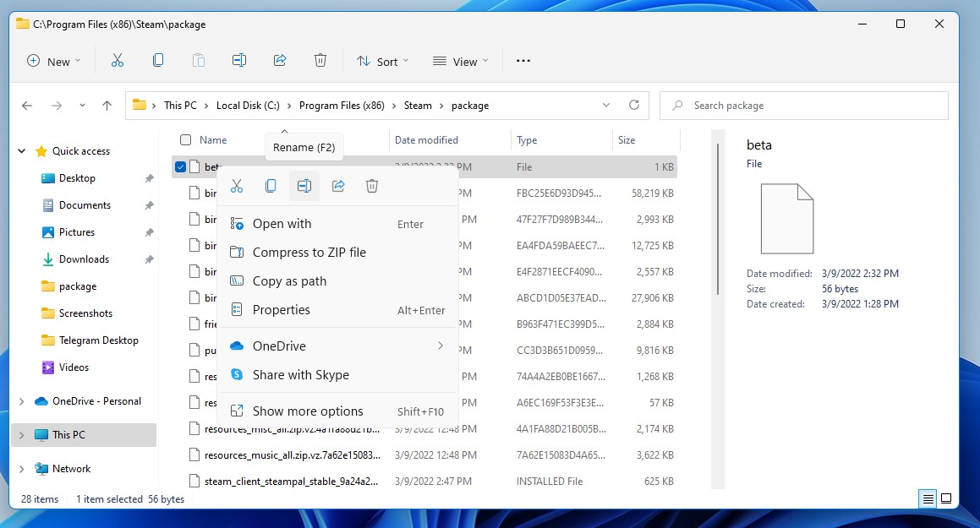Open the View dropdown in the toolbar
The height and width of the screenshot is (528, 980).
(460, 61)
